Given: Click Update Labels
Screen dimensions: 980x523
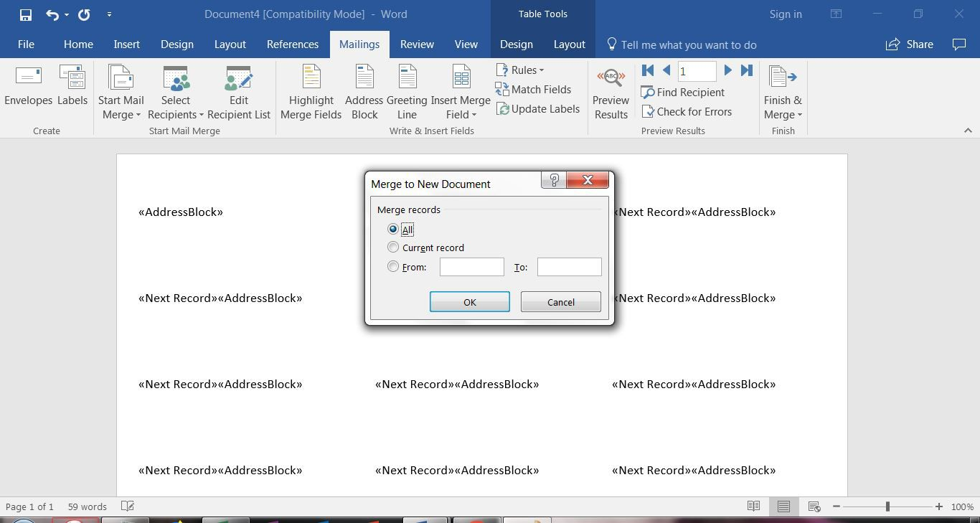Looking at the screenshot, I should pos(538,108).
